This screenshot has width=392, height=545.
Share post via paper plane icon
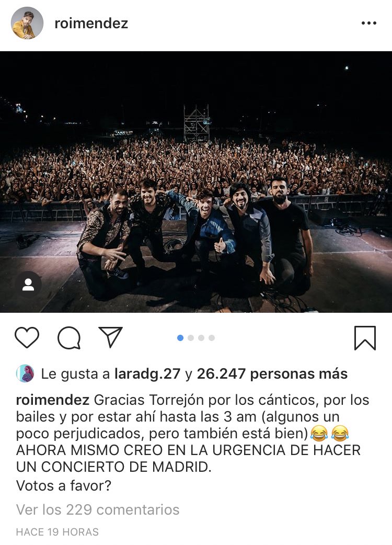click(x=111, y=337)
